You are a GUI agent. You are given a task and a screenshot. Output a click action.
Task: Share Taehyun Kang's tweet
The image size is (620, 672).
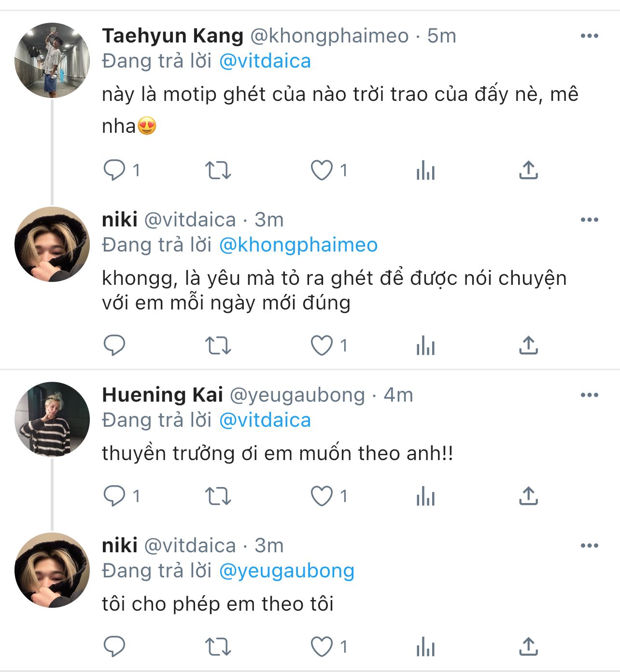[x=528, y=170]
